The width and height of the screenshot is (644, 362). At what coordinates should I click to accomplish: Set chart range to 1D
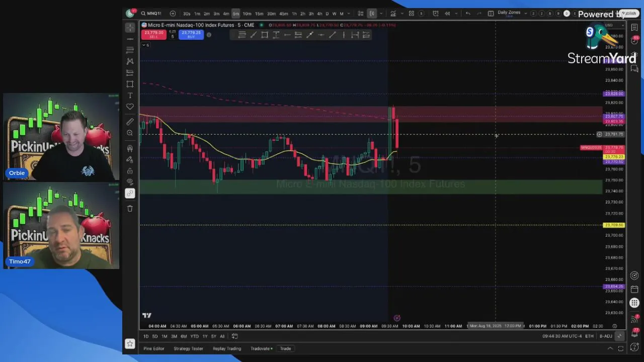pyautogui.click(x=146, y=336)
